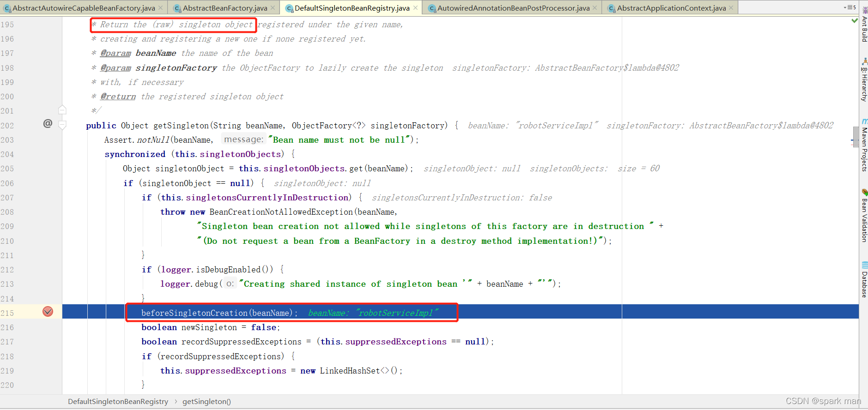The width and height of the screenshot is (868, 410).
Task: Click the throw keyword on line 208
Action: (173, 212)
